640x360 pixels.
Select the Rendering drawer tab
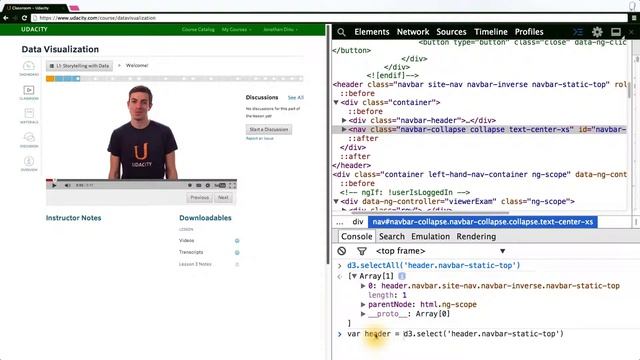tap(476, 236)
